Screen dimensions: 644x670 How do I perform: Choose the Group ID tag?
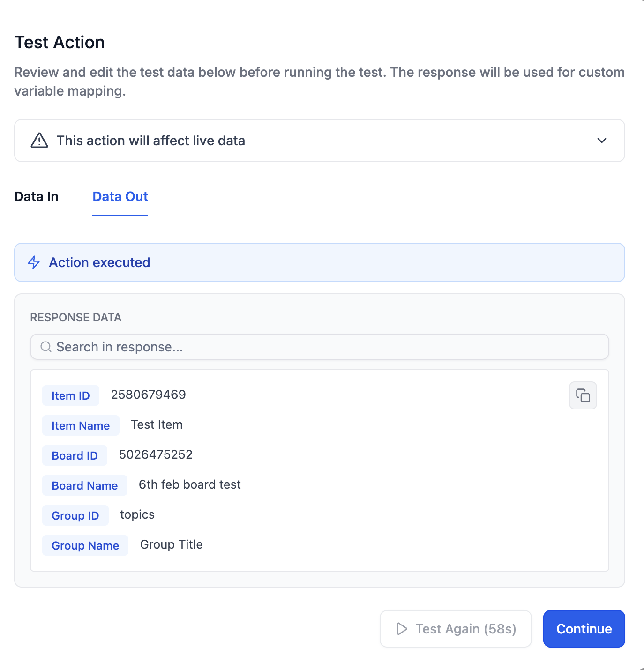coord(75,515)
